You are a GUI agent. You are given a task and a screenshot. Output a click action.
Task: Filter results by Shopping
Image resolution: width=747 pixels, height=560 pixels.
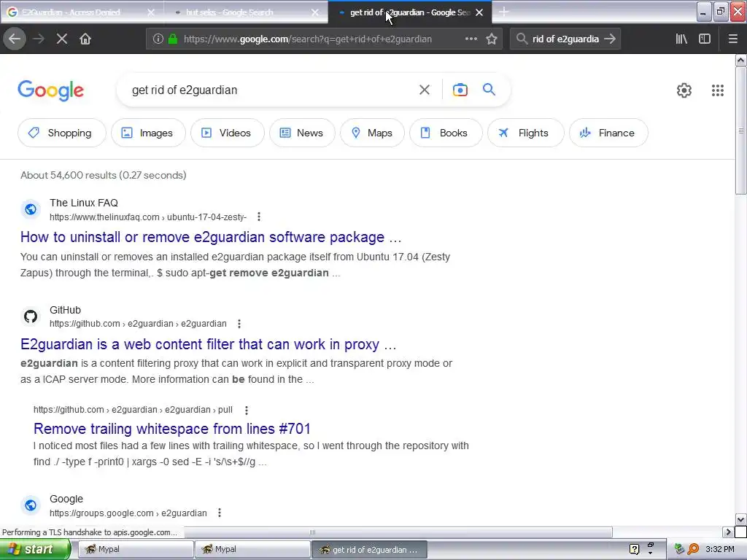(61, 133)
